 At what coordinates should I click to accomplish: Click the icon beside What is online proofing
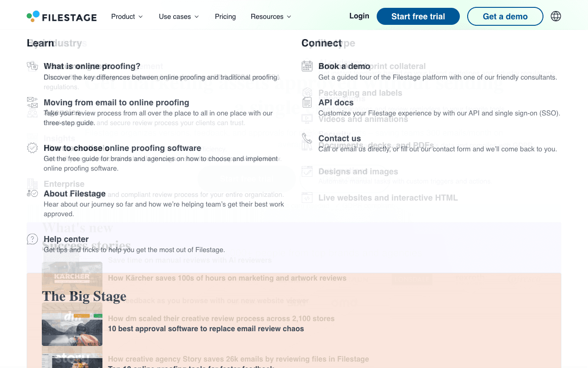[x=32, y=66]
